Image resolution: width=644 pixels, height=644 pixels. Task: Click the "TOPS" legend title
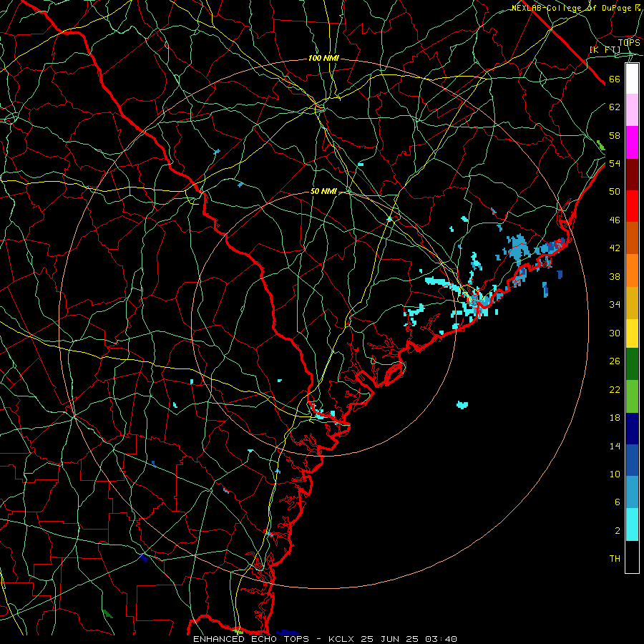coord(629,43)
